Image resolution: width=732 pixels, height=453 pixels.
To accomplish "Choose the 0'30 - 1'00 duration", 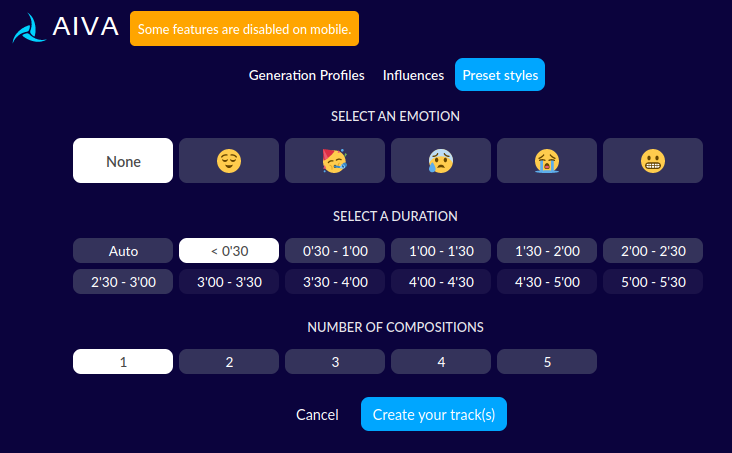I will click(x=335, y=251).
